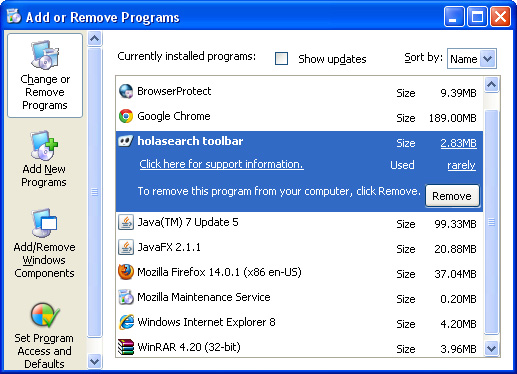Click the program list scroll up arrow

491,85
